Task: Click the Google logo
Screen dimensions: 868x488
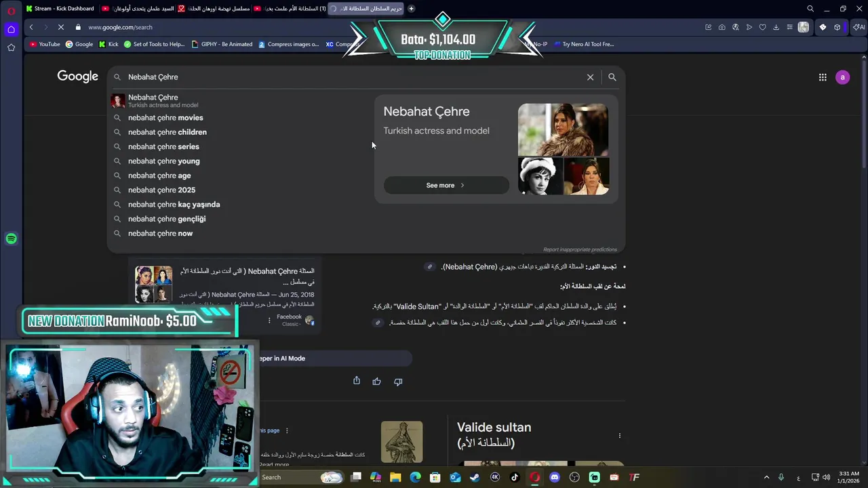Action: coord(77,77)
